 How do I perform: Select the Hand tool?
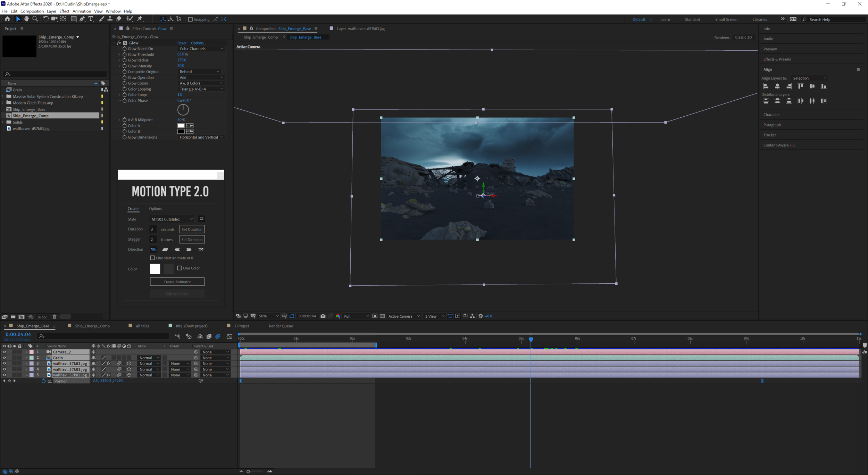tap(26, 19)
